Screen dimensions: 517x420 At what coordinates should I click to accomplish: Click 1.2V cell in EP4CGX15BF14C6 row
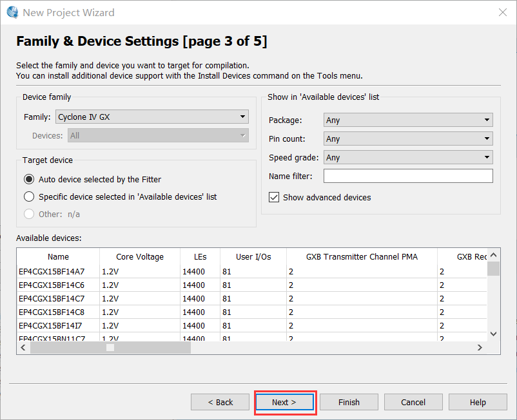[140, 285]
